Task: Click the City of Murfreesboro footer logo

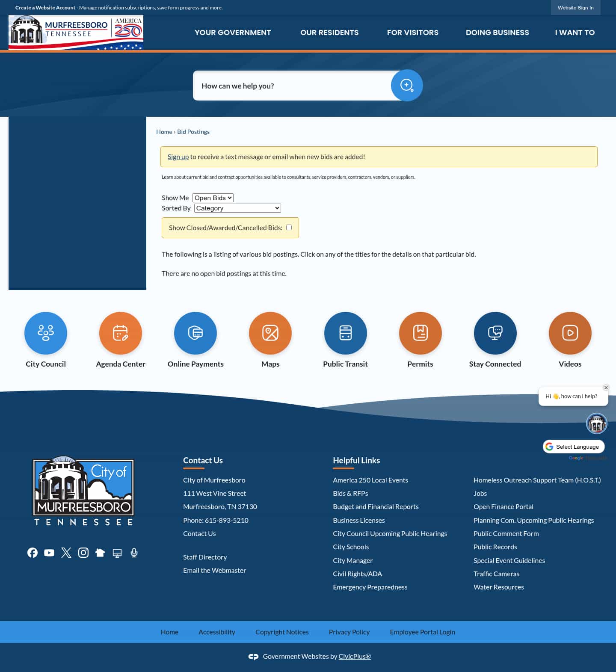Action: (x=83, y=491)
